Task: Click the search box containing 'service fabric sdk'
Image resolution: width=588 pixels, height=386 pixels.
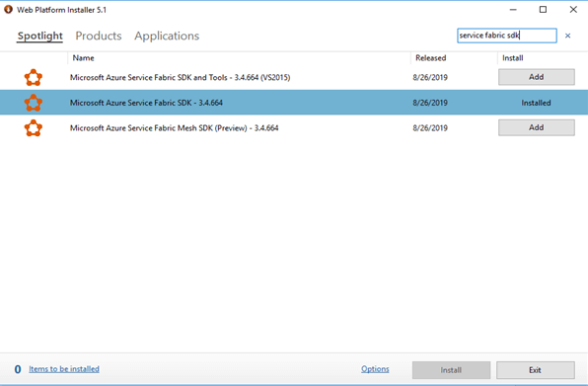Action: click(x=507, y=36)
